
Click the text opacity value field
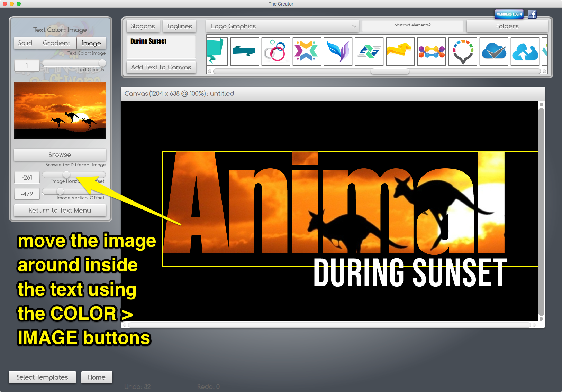click(x=27, y=66)
